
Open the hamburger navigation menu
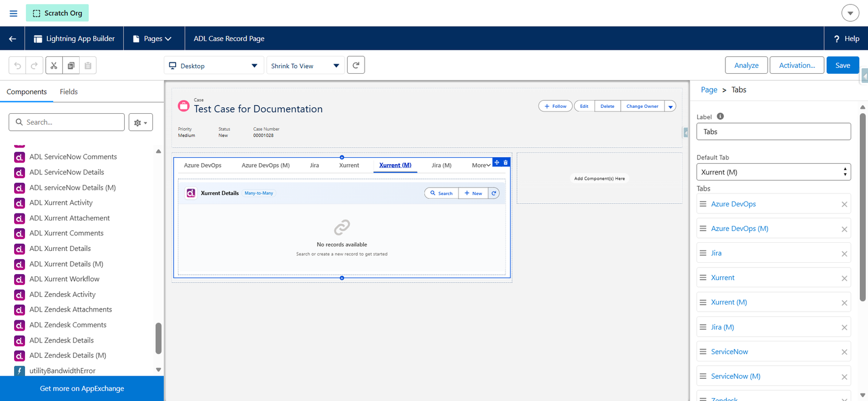point(14,13)
